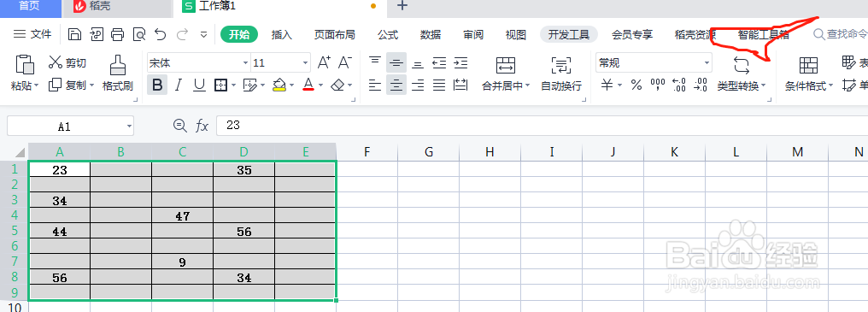Click the Wrap Text (自动换行) icon
The width and height of the screenshot is (868, 312).
pos(561,65)
